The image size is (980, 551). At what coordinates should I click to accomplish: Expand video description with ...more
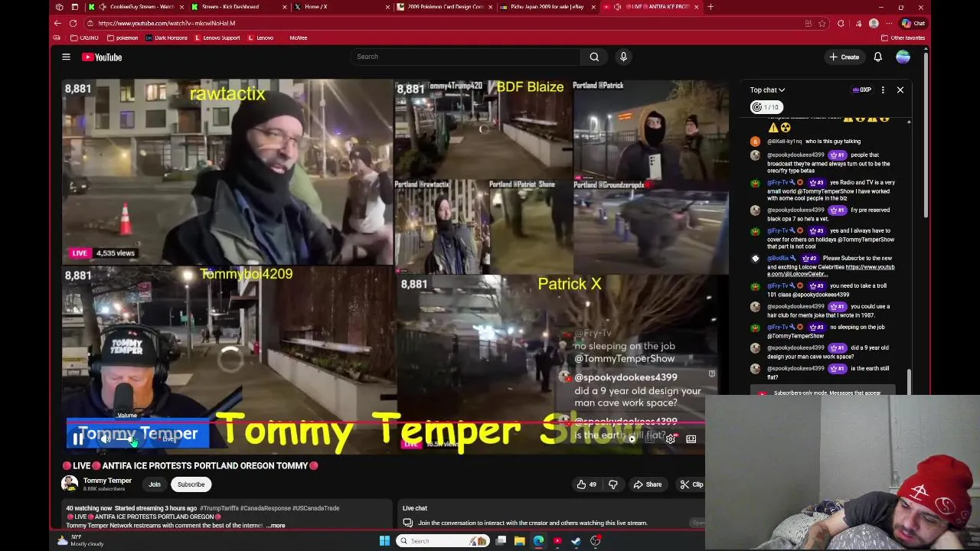(x=276, y=526)
